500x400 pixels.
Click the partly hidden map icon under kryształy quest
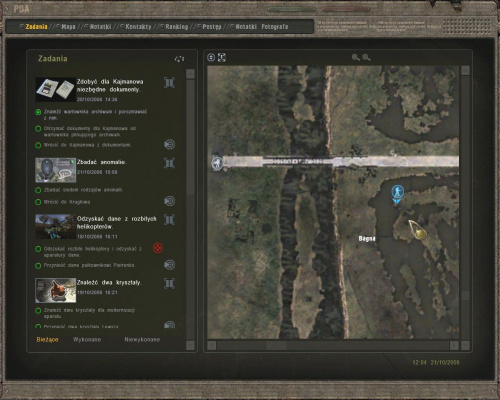coord(169,325)
